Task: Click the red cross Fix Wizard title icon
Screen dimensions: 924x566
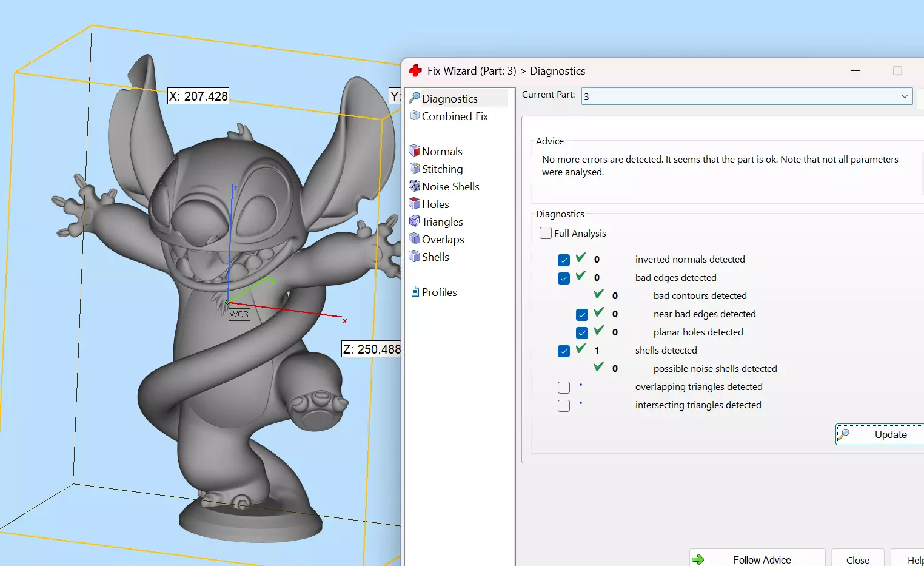Action: tap(415, 71)
